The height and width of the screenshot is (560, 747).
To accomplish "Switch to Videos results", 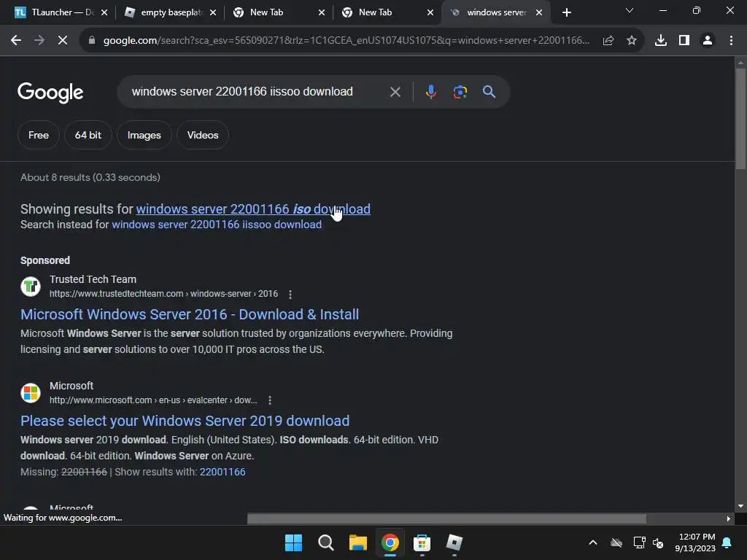I will [x=203, y=135].
